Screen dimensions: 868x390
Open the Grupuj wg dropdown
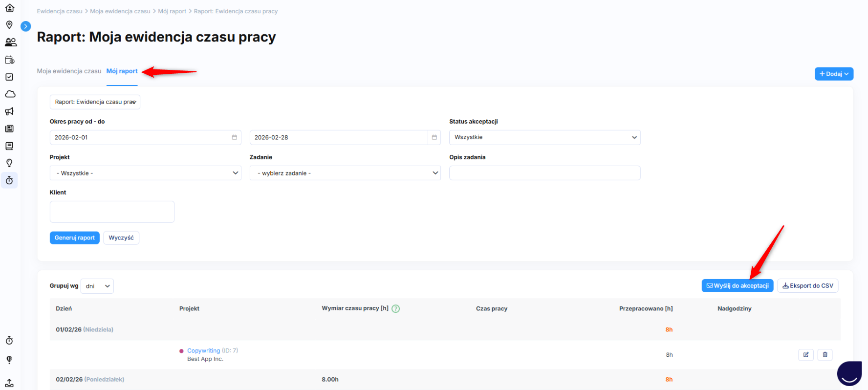pyautogui.click(x=97, y=286)
